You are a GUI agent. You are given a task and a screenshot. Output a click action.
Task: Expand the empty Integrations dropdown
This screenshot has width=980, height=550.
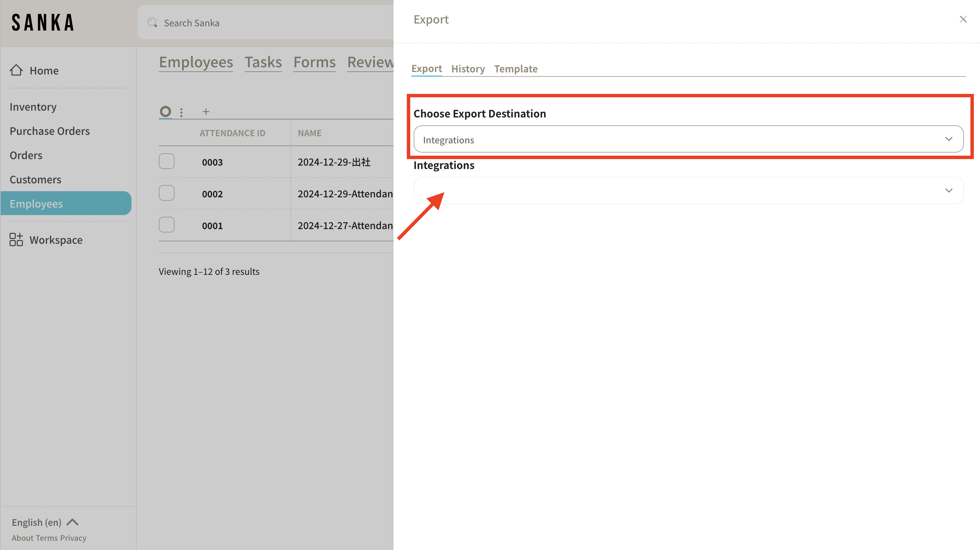coord(688,191)
